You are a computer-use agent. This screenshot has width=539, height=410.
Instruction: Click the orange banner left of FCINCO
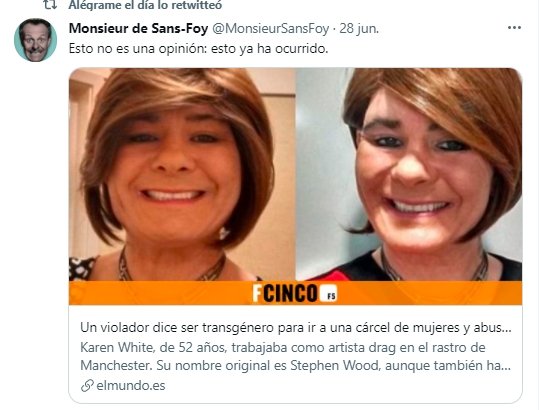pyautogui.click(x=160, y=293)
